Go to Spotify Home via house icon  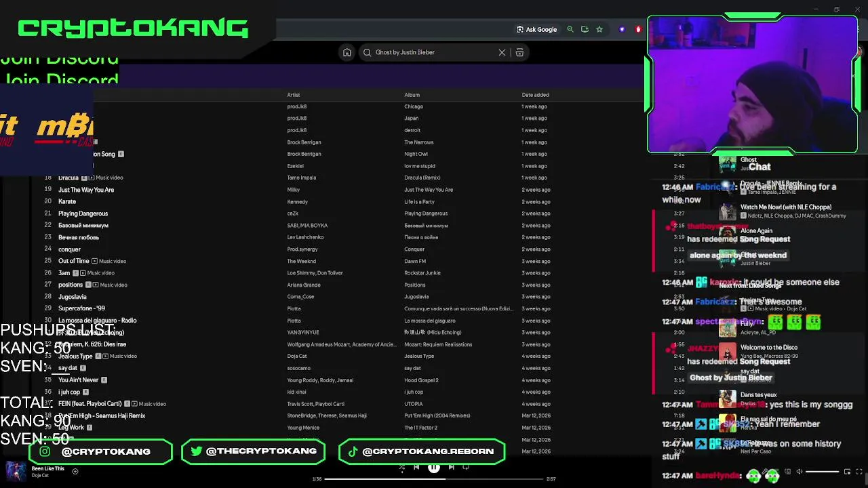(x=347, y=52)
